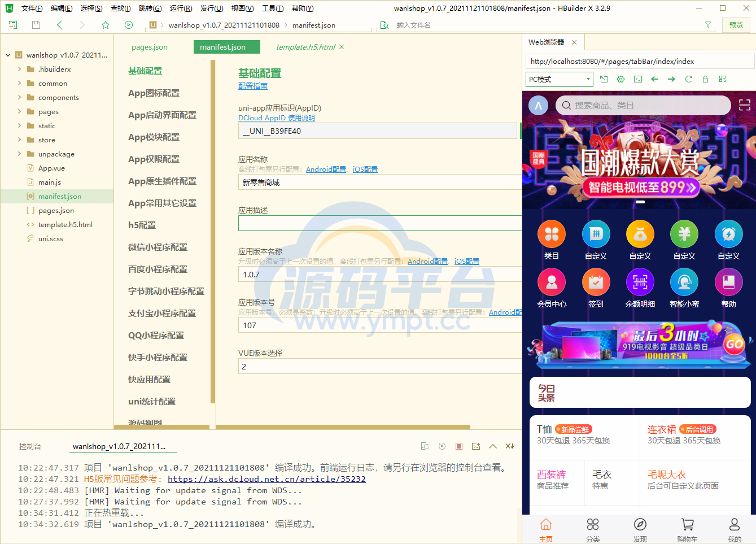
Task: Click the bookmark star toolbar icon
Action: coord(106,25)
